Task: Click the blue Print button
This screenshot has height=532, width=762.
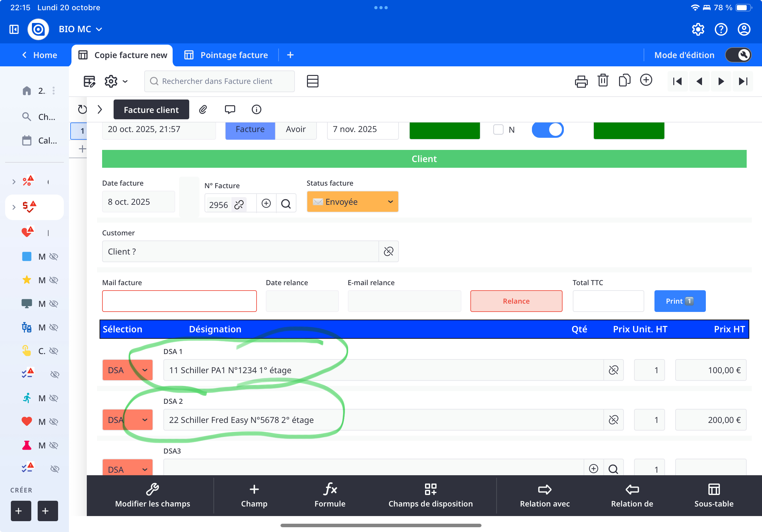Action: (x=680, y=301)
